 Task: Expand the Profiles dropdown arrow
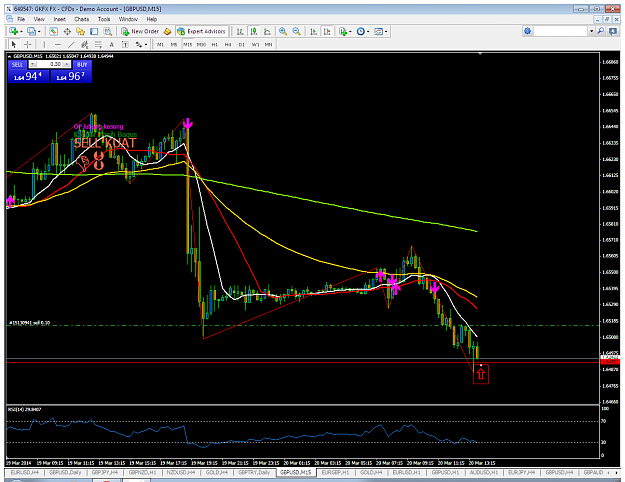[39, 31]
